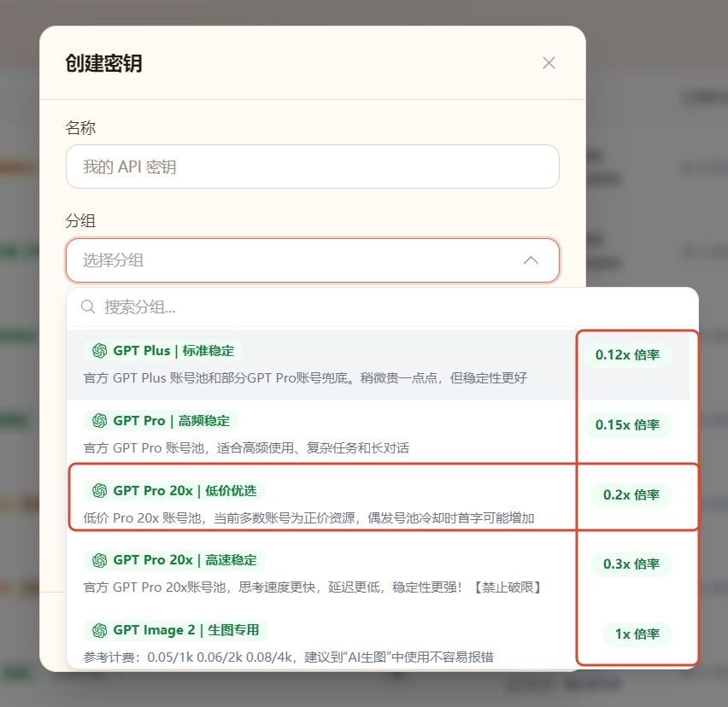Click OpenAI logo icon beside GPT Image 2

coord(99,630)
